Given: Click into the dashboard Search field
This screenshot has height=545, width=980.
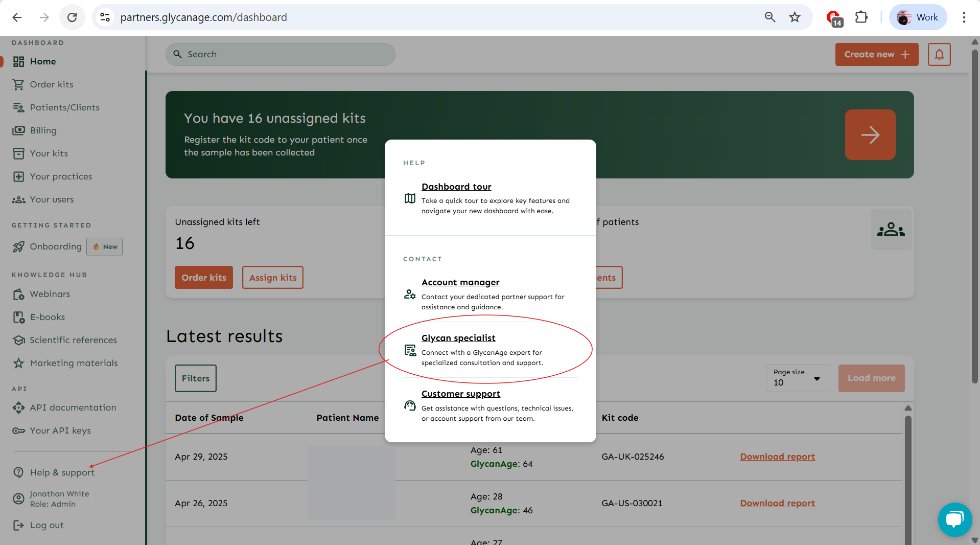Looking at the screenshot, I should pos(280,54).
